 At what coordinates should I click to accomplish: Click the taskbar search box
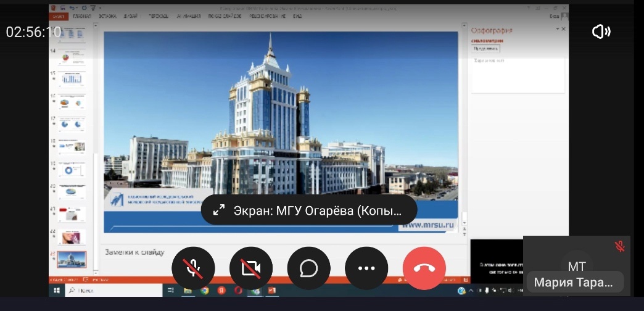coord(93,290)
